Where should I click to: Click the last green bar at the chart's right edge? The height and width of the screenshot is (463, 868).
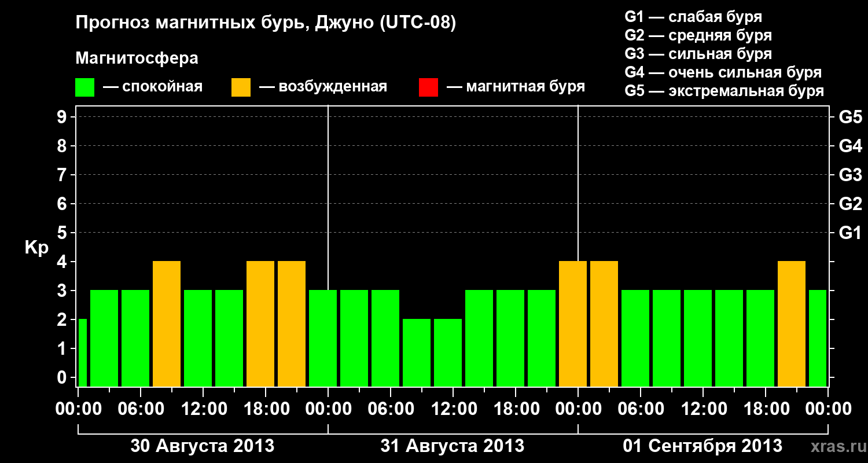pos(818,339)
